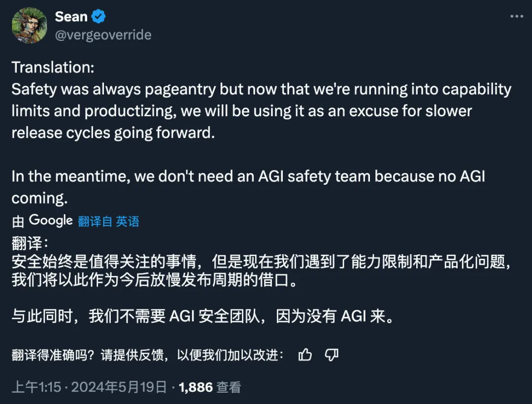This screenshot has width=532, height=404.
Task: Click 上午1:15 time in the timestamp
Action: coord(37,387)
